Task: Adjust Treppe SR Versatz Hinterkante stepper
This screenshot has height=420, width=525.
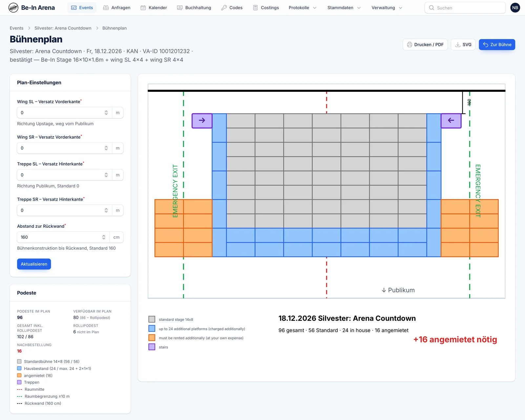Action: pos(106,210)
